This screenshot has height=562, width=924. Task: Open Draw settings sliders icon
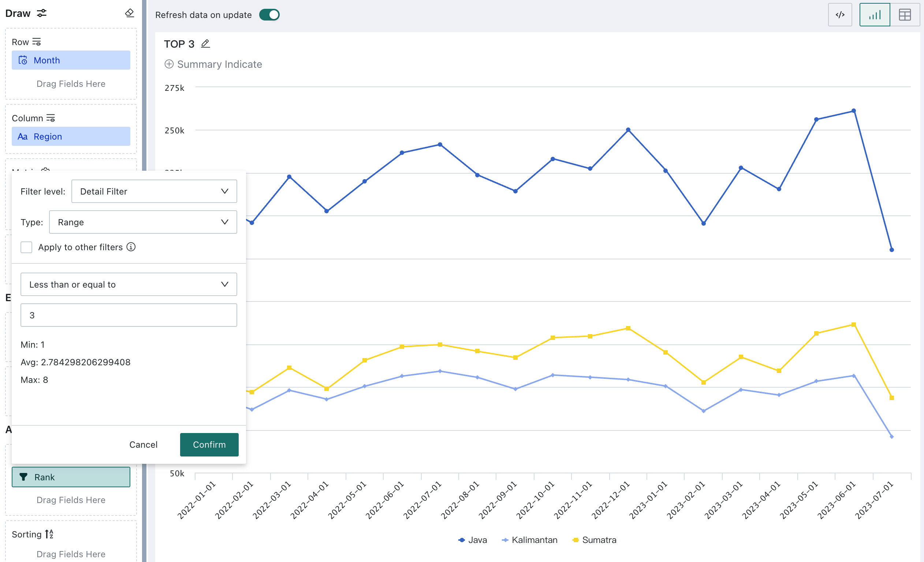tap(42, 13)
